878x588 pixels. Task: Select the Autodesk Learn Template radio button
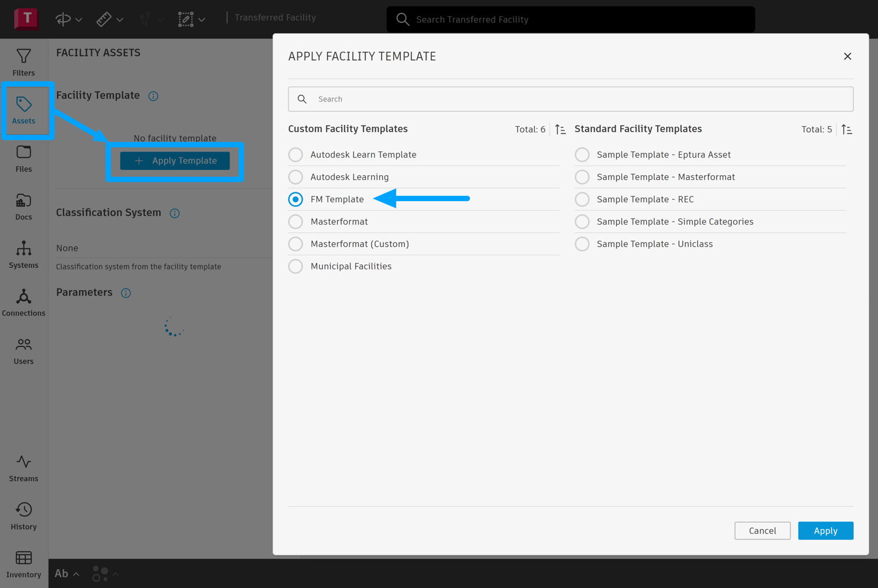point(296,155)
